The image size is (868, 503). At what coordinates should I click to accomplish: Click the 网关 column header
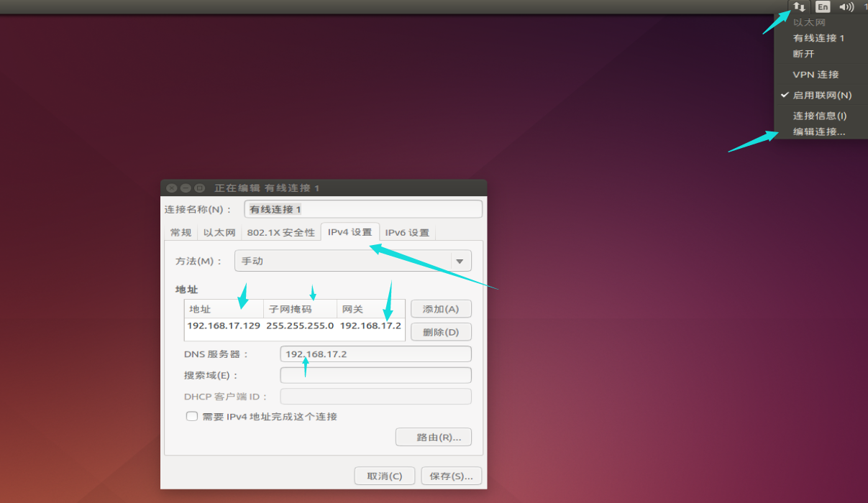click(x=370, y=309)
